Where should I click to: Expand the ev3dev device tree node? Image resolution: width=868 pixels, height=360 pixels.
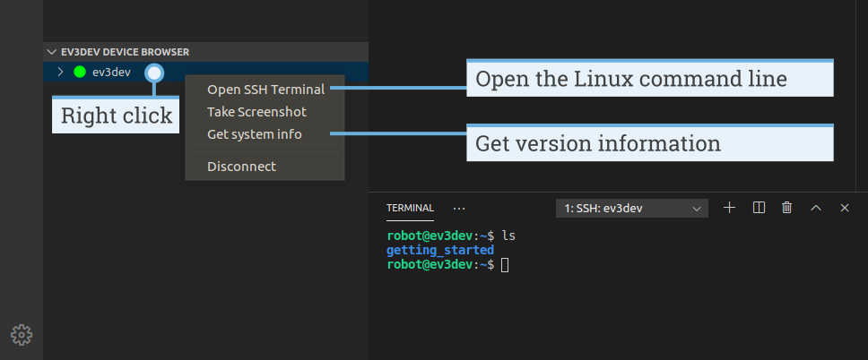pos(61,72)
